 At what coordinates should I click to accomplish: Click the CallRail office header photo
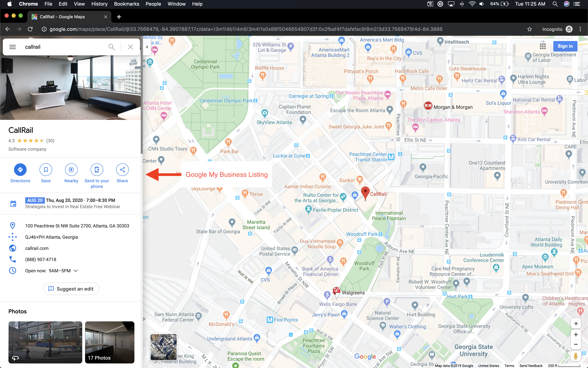(70, 87)
